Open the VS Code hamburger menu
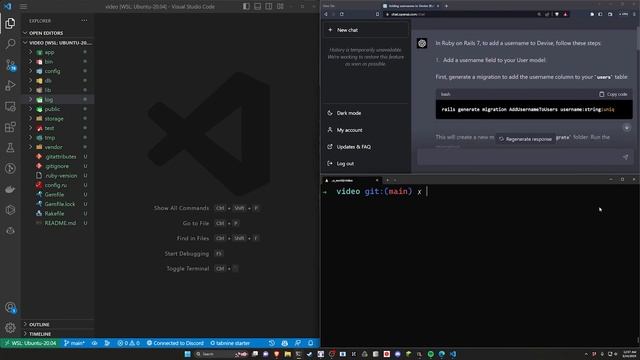The width and height of the screenshot is (640, 360). [x=24, y=7]
